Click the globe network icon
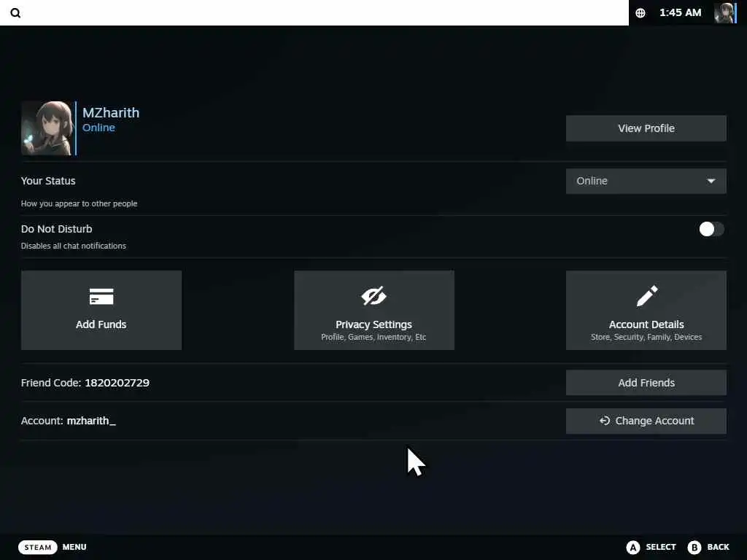Screen dimensions: 747x560 (x=640, y=13)
